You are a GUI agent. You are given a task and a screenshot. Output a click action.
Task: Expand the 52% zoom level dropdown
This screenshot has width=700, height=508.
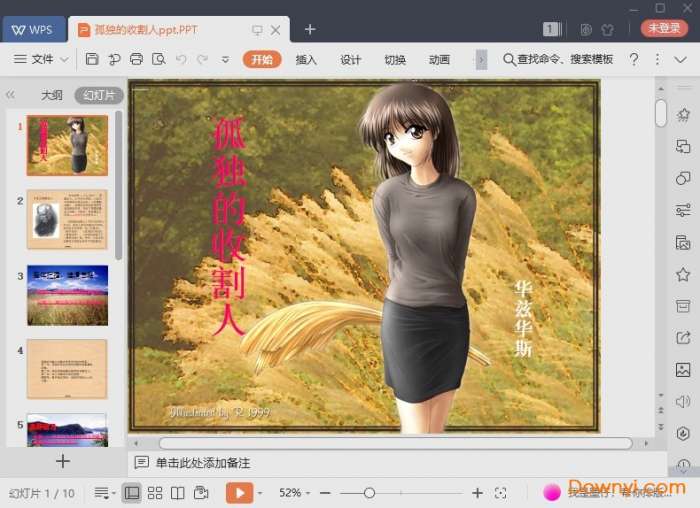coord(297,493)
